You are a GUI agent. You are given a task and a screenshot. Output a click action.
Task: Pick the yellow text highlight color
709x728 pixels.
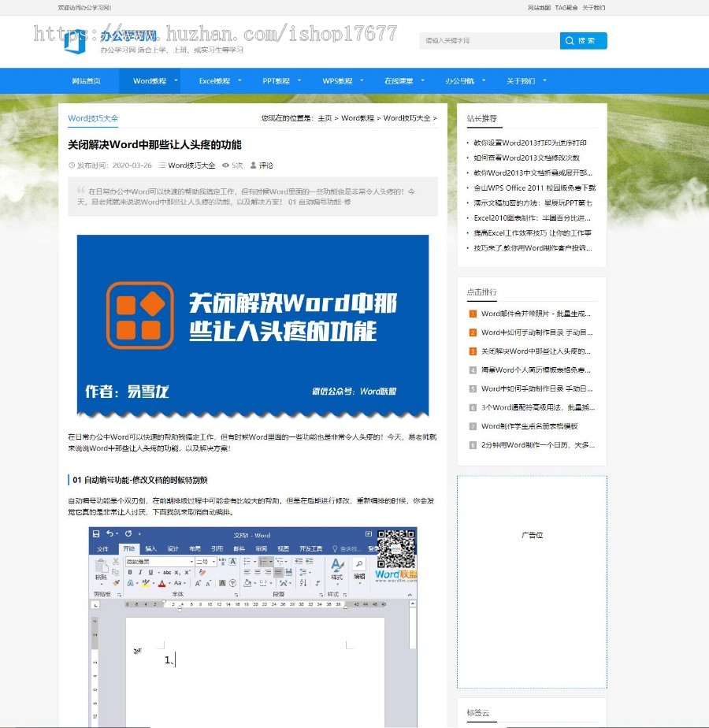coord(146,583)
